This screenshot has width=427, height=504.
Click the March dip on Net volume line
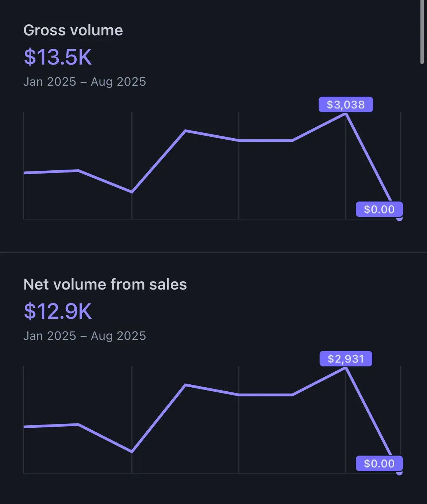132,452
